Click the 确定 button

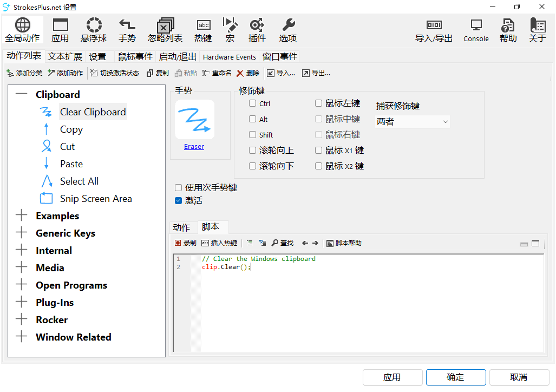[x=455, y=377]
